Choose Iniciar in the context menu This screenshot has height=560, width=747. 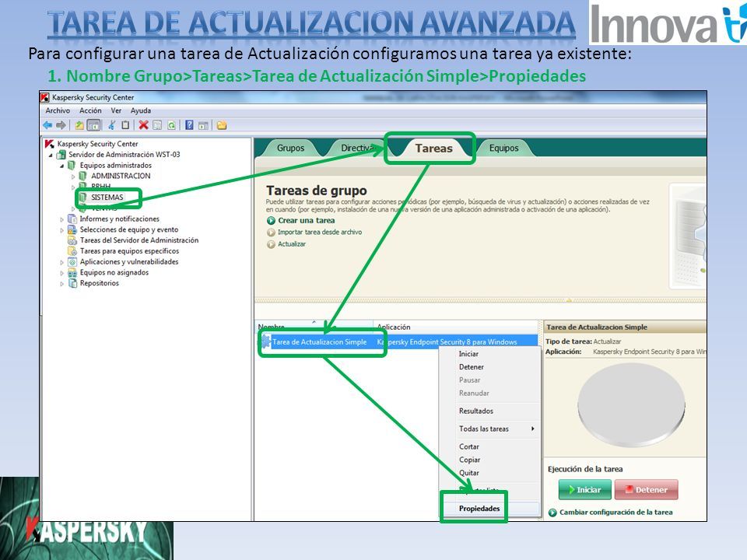pyautogui.click(x=468, y=354)
